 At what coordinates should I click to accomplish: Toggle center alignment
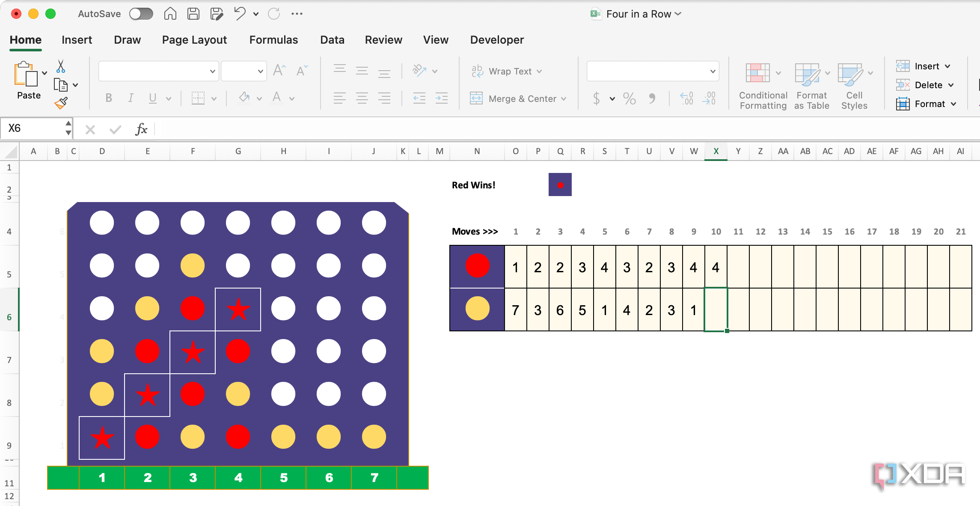coord(362,98)
